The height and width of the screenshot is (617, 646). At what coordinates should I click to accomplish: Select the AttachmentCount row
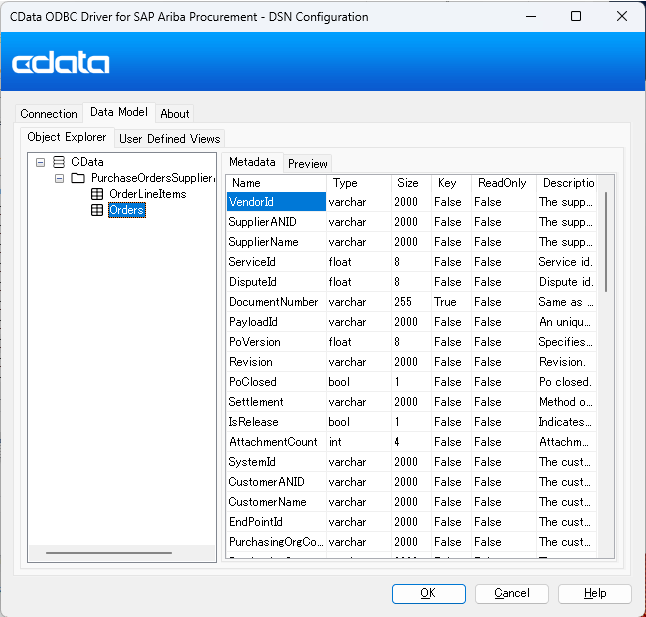[x=411, y=442]
